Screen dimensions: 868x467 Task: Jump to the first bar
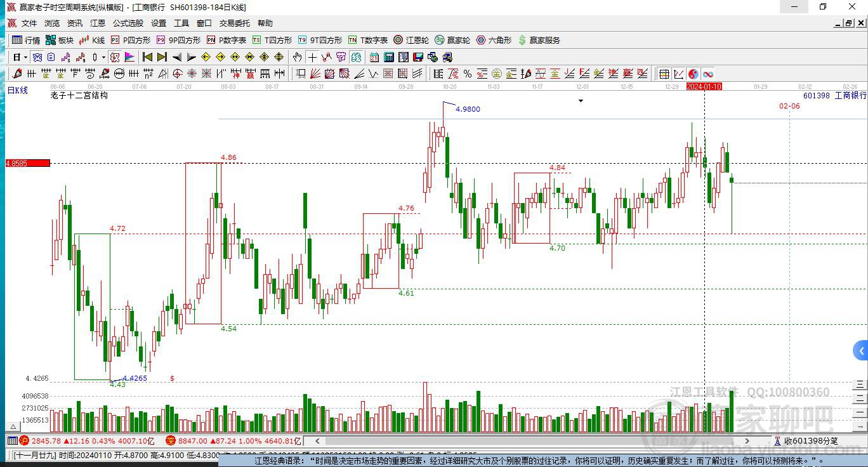[x=147, y=57]
